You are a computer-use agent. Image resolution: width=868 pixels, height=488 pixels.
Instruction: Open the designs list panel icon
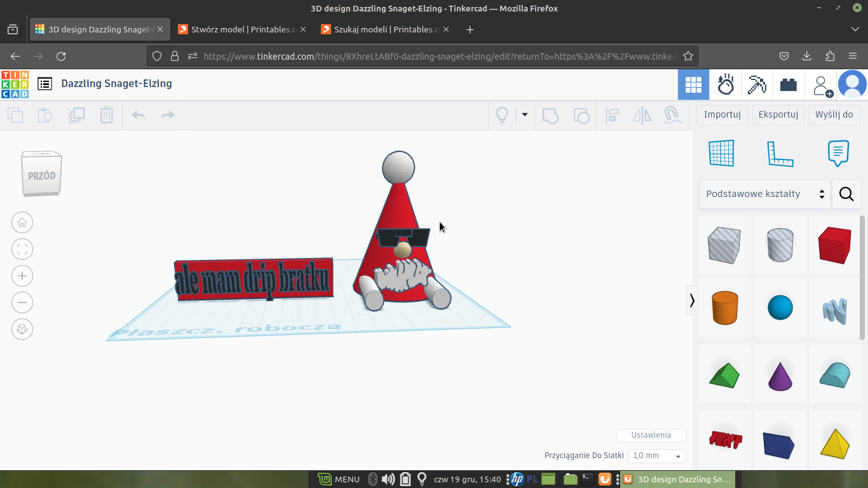pyautogui.click(x=44, y=84)
